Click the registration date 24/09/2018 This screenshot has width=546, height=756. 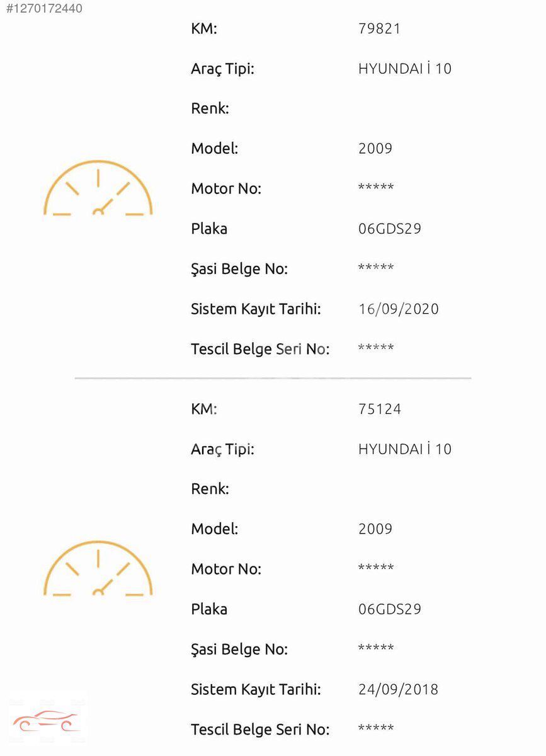(x=398, y=689)
